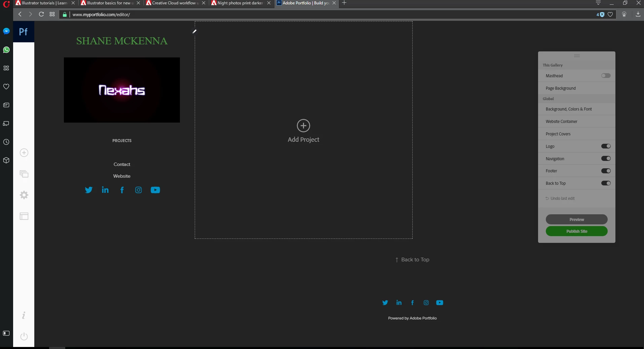Click the Powered by Adobe Portfolio text
This screenshot has width=644, height=349.
tap(412, 318)
